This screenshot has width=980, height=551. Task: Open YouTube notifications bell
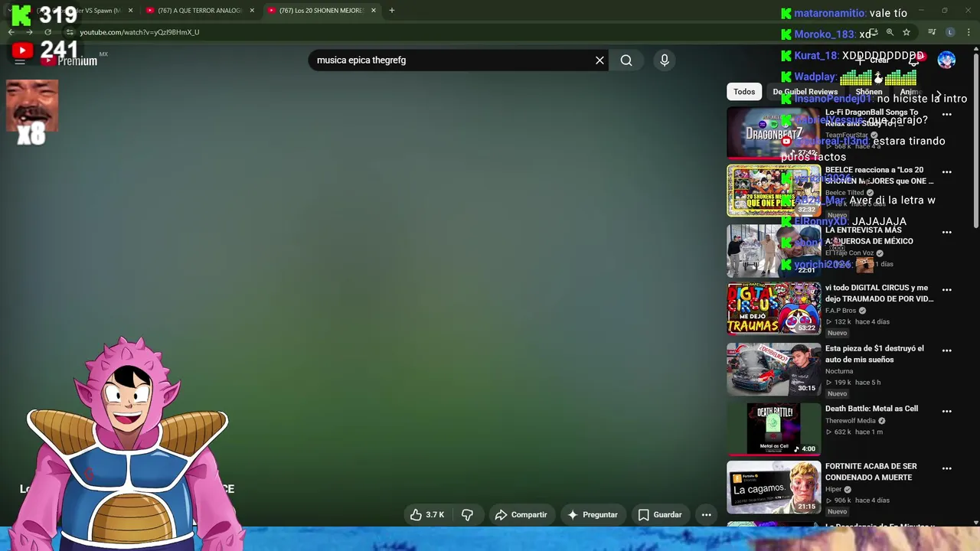click(x=916, y=60)
